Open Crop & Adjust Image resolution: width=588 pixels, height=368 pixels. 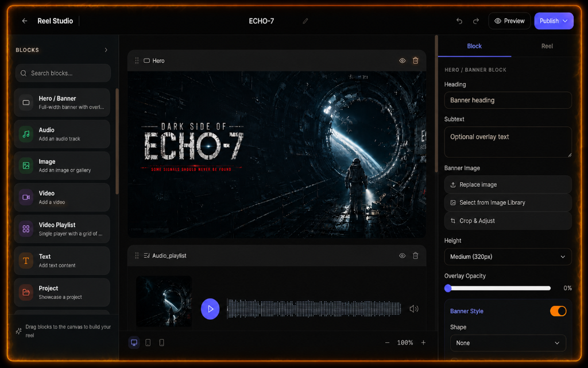508,221
